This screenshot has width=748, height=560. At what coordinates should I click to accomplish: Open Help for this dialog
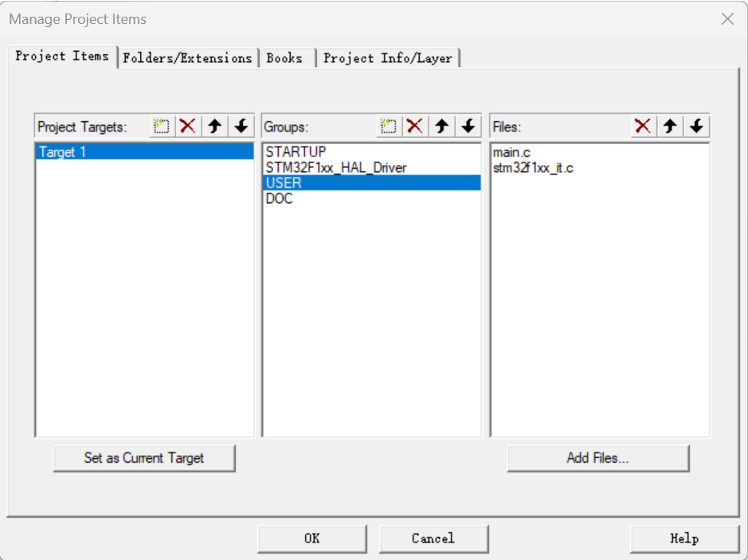[x=684, y=538]
